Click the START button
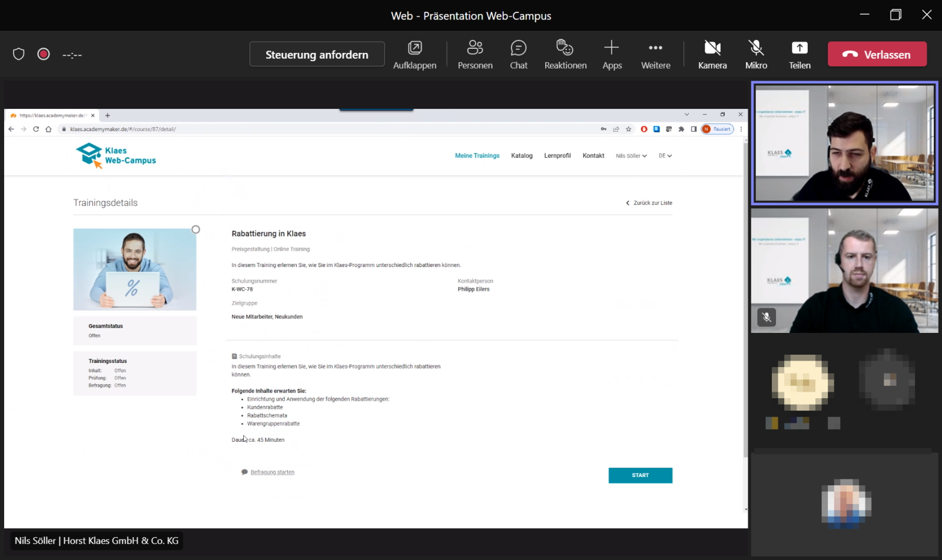Viewport: 942px width, 560px height. point(641,475)
